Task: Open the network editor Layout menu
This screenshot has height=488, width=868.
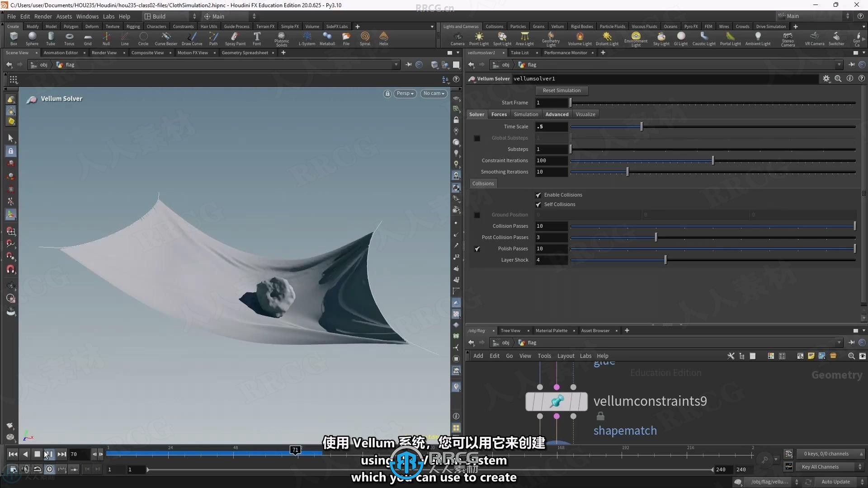Action: coord(566,356)
